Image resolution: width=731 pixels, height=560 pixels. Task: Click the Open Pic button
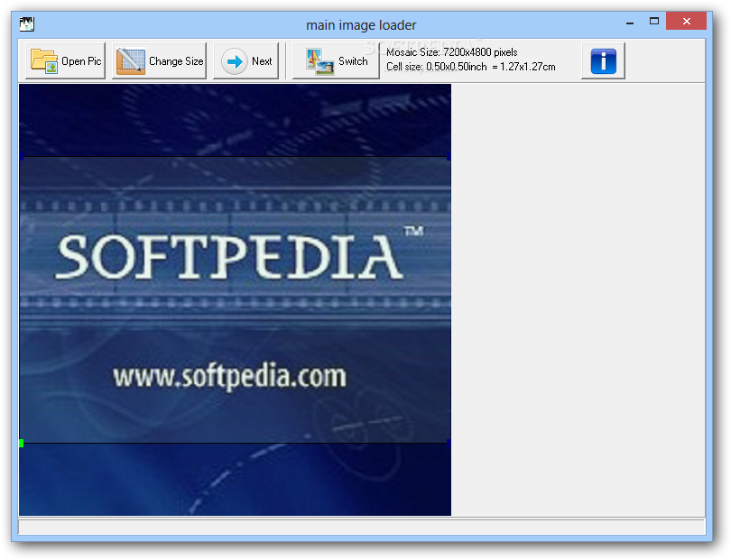click(x=65, y=61)
